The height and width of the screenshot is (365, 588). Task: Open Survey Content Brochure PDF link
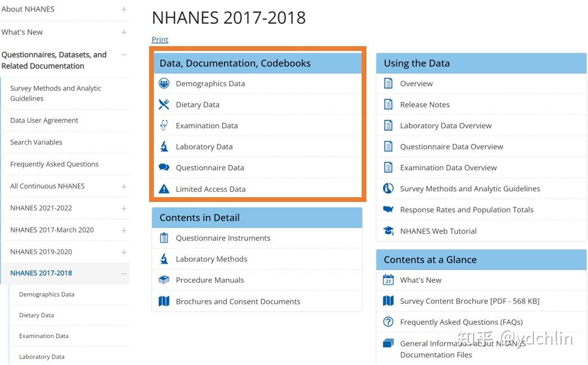(x=469, y=301)
